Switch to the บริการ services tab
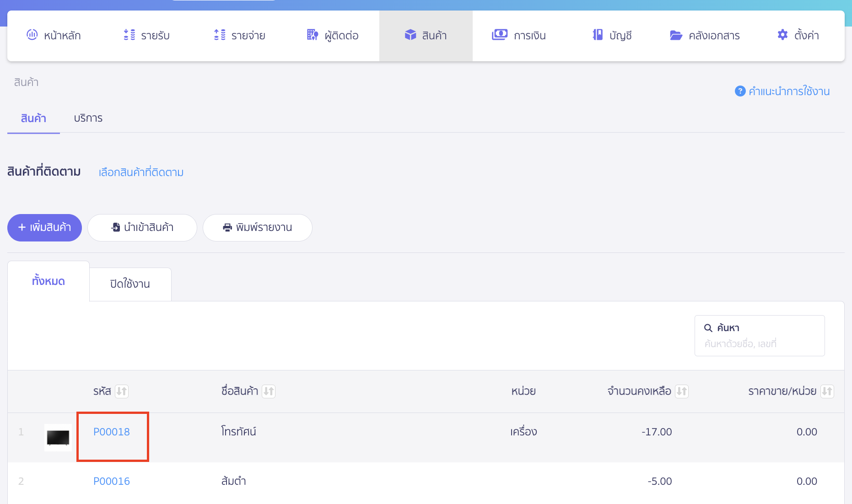Screen dimensions: 852x504 pyautogui.click(x=88, y=118)
